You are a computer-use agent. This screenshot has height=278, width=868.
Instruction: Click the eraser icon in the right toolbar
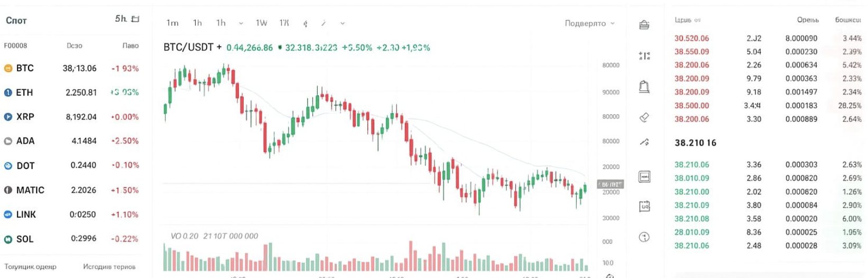[644, 117]
